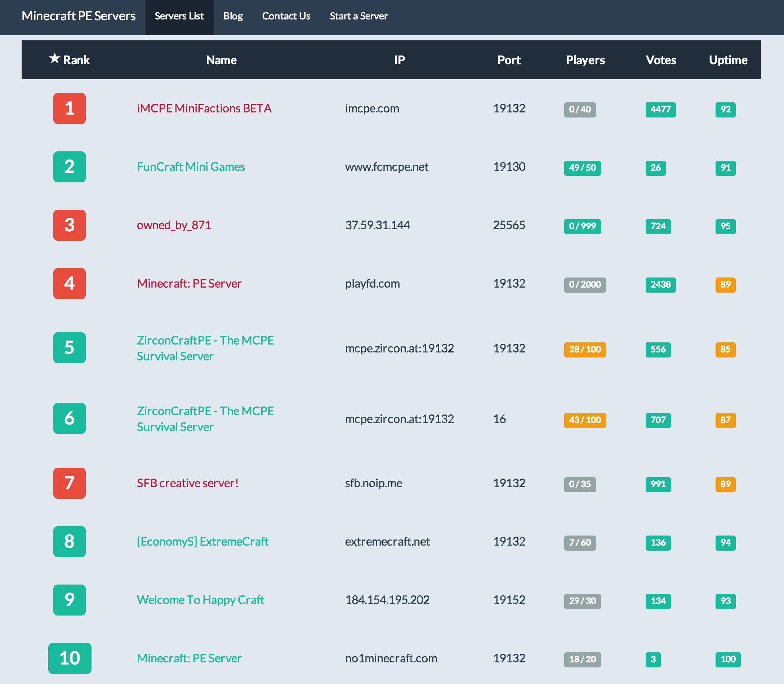Open the owned_by_871 server link

[x=174, y=225]
